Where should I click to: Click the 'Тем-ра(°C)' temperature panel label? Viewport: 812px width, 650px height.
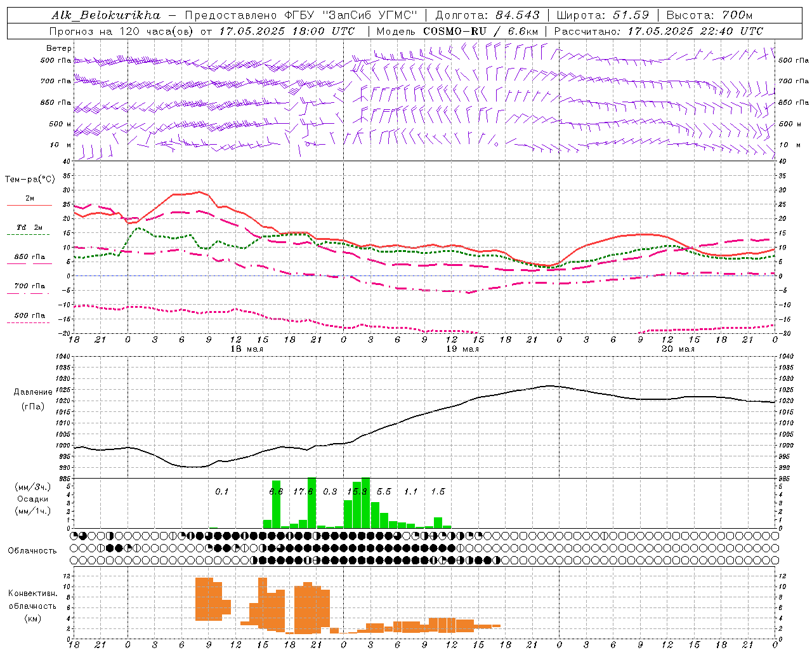(x=30, y=179)
